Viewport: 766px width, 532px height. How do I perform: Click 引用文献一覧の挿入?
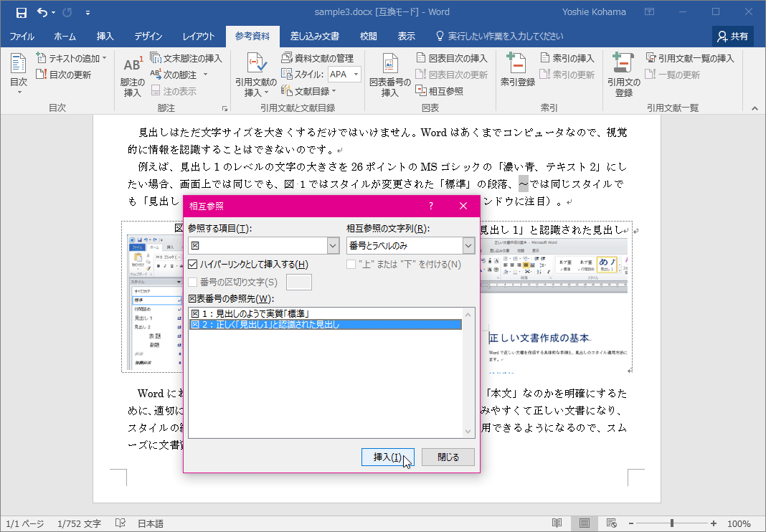tap(690, 58)
